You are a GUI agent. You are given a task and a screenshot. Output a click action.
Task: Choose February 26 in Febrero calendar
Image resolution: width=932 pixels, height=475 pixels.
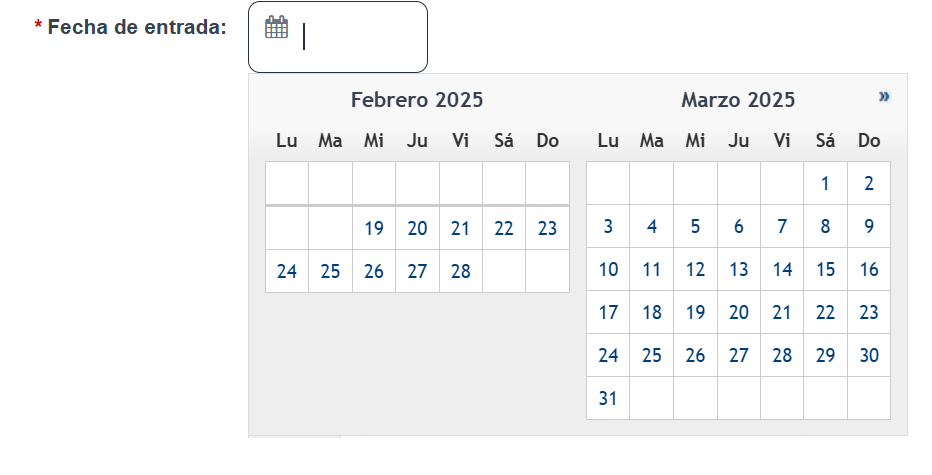click(374, 271)
